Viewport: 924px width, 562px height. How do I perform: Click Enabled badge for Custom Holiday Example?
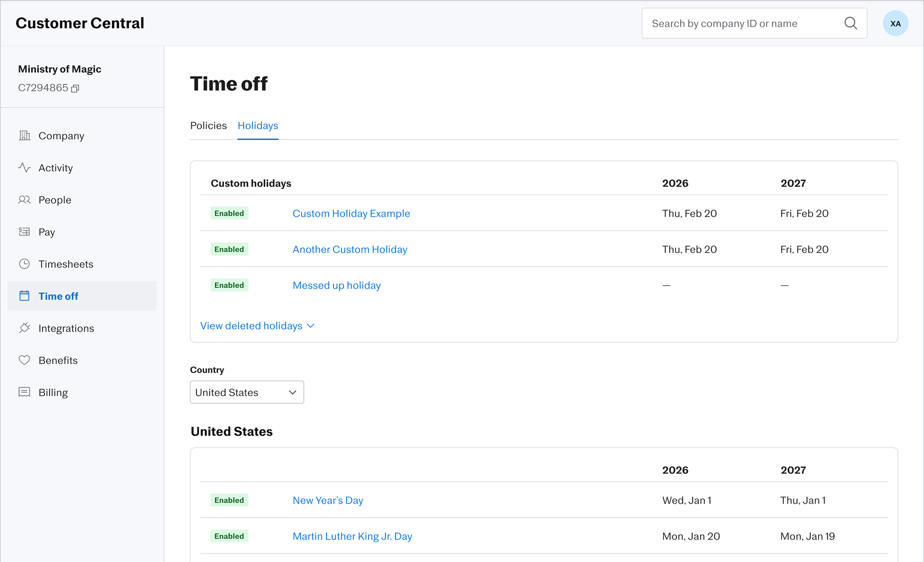(229, 213)
